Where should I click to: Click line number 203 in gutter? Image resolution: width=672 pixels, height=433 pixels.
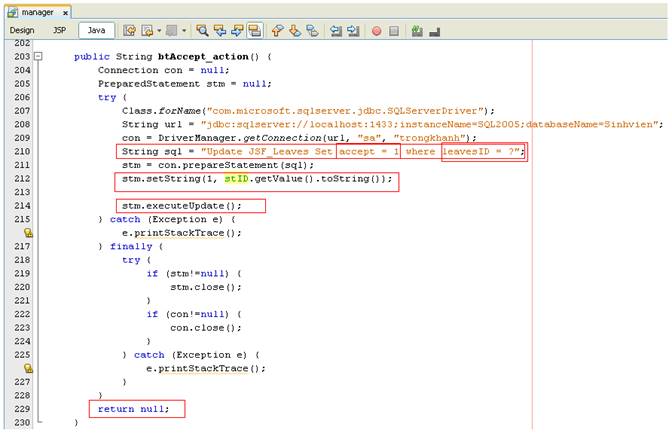click(22, 57)
